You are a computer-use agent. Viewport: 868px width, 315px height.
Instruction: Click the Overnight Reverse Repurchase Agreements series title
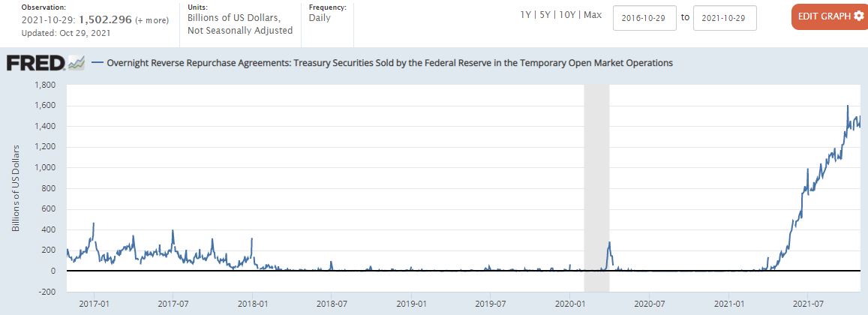click(389, 63)
